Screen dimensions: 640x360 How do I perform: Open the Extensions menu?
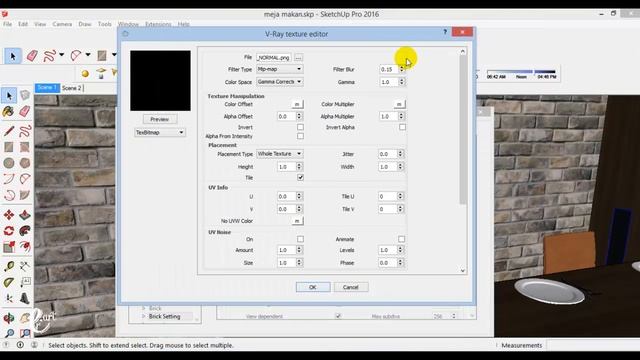pos(158,24)
